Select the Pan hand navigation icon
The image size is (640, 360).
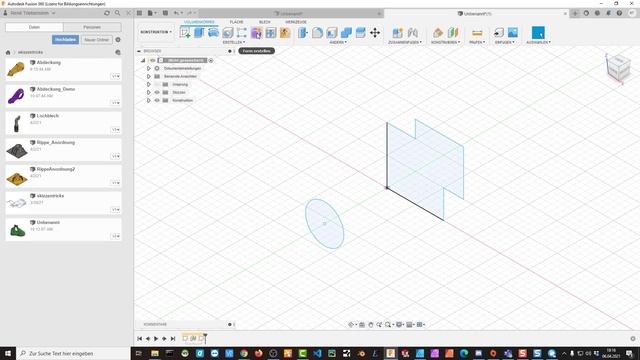click(x=371, y=324)
